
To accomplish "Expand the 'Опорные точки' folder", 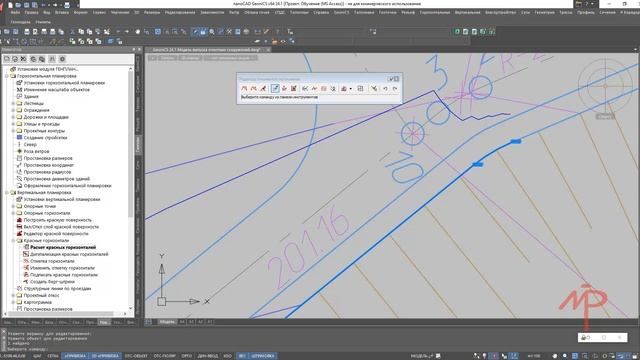I will (x=13, y=207).
